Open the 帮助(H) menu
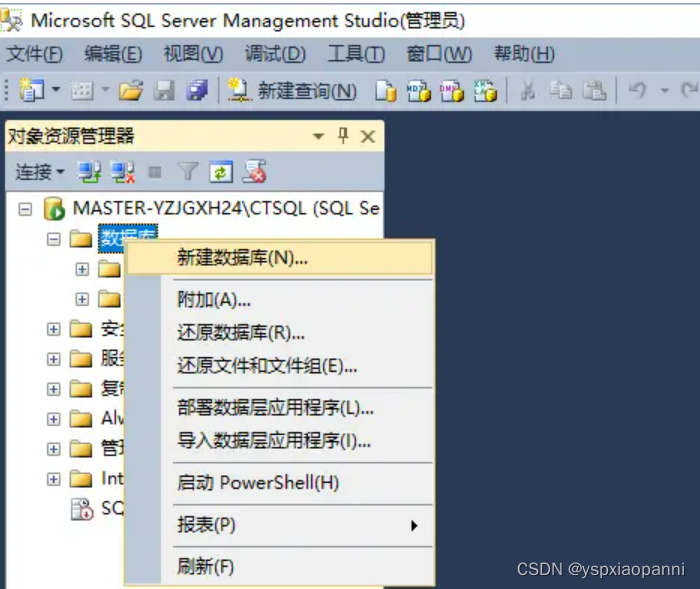 [x=524, y=54]
